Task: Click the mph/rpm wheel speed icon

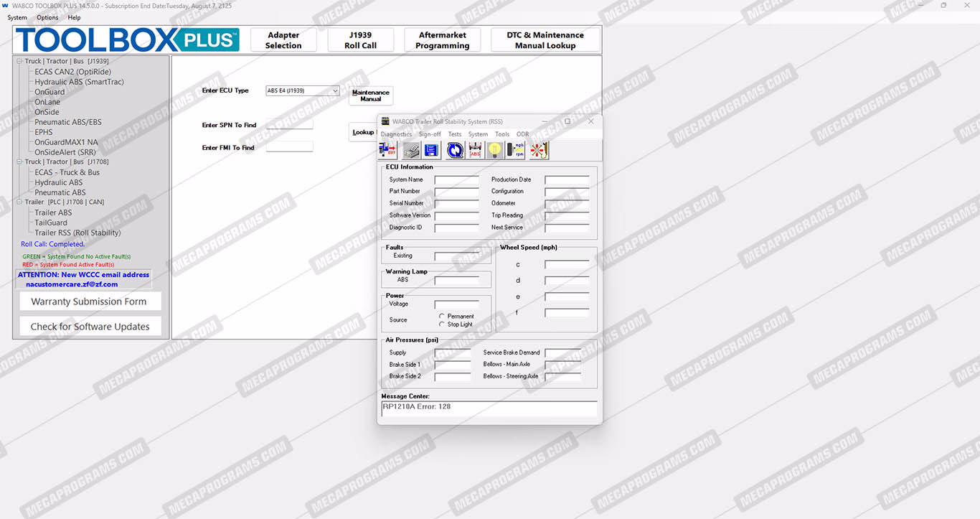Action: pos(515,150)
